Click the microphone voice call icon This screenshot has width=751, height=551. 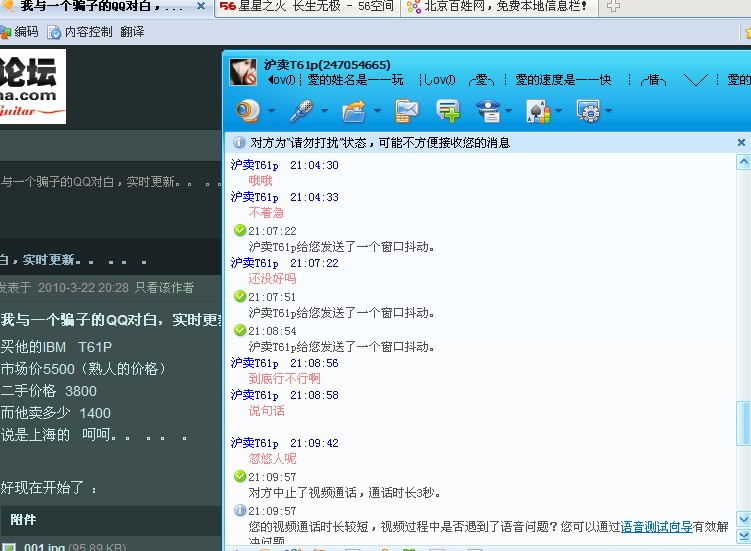(301, 110)
